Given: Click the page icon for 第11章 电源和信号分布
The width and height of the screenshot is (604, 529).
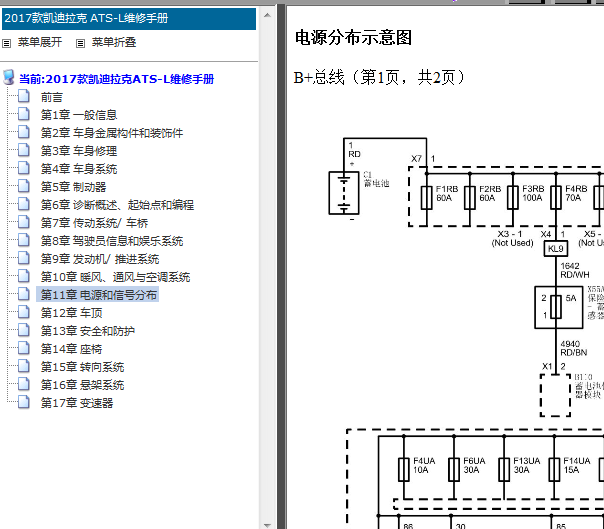Looking at the screenshot, I should (x=23, y=294).
